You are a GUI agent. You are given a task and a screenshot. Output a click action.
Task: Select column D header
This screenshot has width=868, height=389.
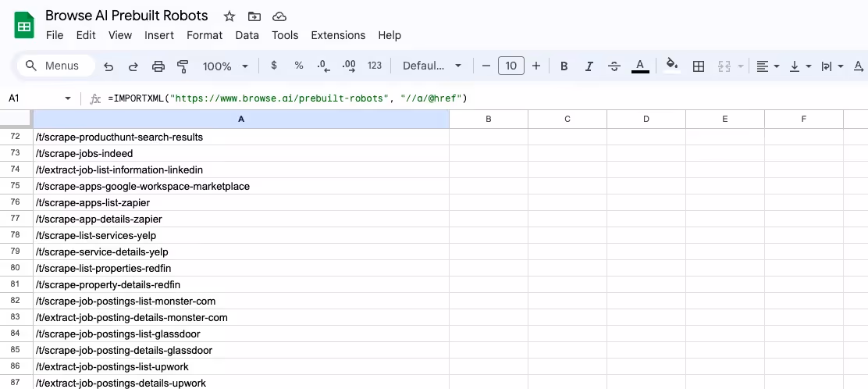pyautogui.click(x=646, y=119)
